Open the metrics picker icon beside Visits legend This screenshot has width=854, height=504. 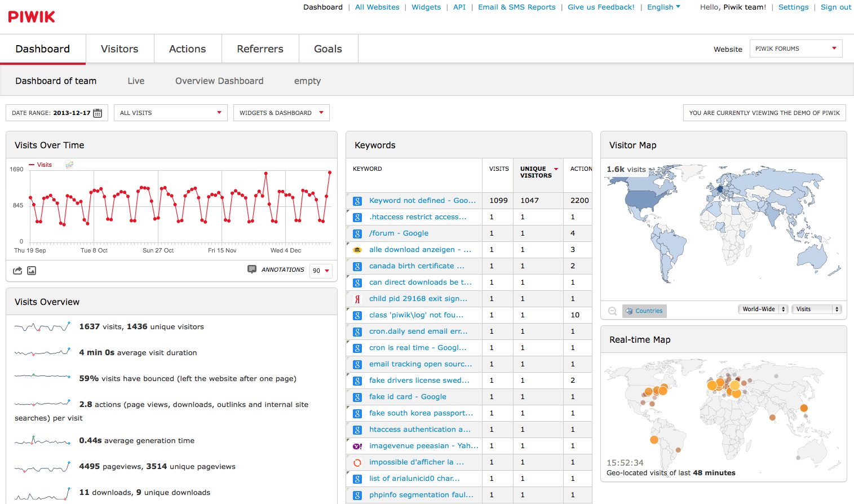pos(69,165)
